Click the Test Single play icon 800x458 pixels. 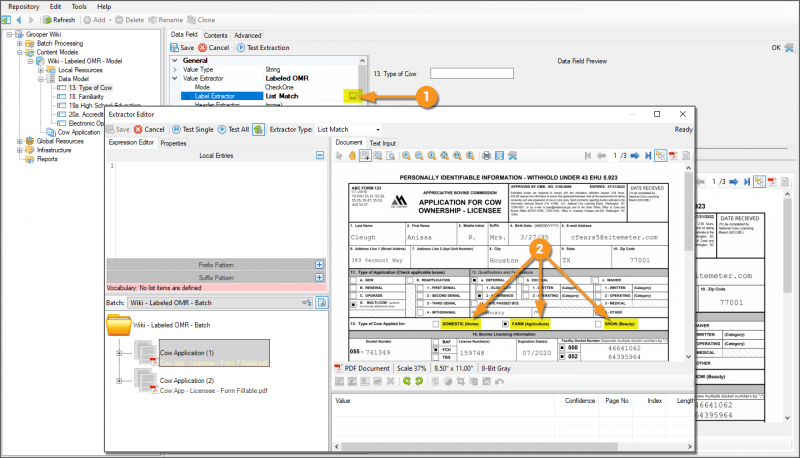click(176, 129)
